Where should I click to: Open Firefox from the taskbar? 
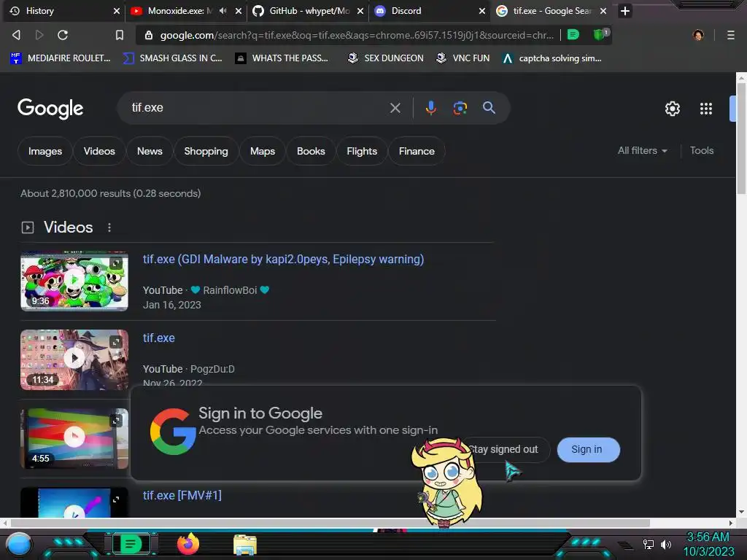[x=187, y=544]
